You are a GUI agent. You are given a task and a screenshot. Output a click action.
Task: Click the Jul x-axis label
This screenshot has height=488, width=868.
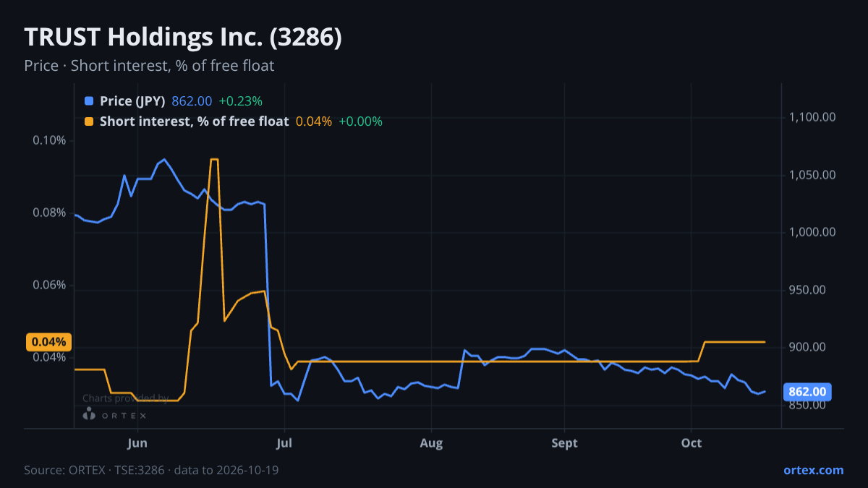[284, 443]
